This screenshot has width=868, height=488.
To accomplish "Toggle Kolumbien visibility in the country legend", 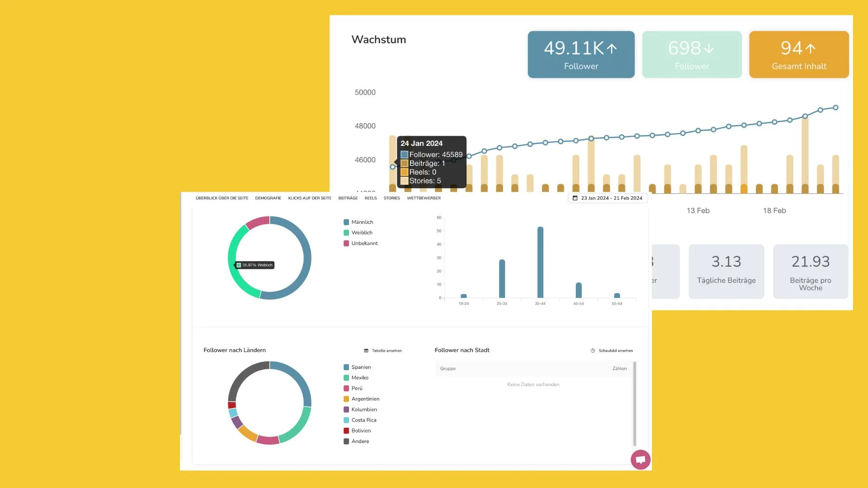I will coord(347,409).
